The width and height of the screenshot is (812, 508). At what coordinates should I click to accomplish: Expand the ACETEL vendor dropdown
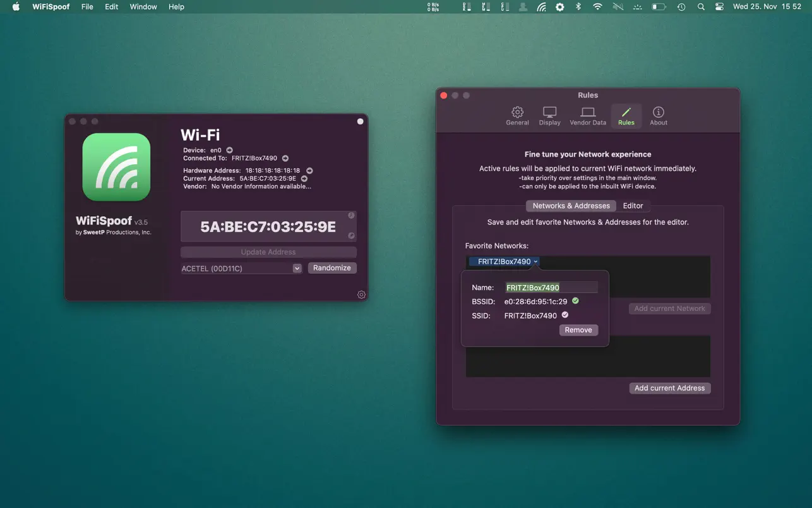(x=297, y=269)
